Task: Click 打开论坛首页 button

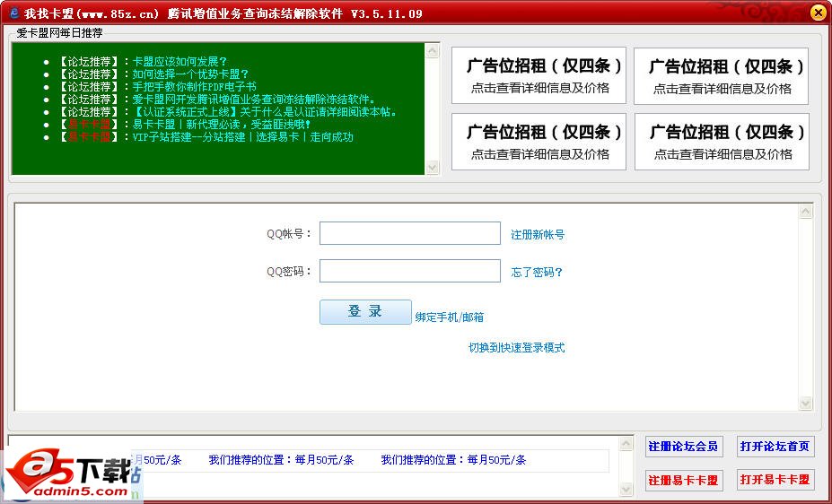Action: (x=775, y=447)
